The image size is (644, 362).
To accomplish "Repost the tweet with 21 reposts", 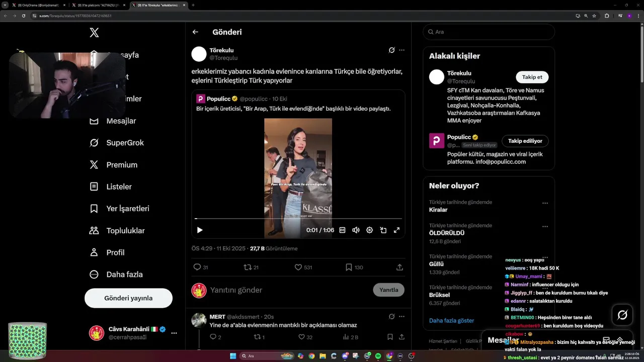I will pyautogui.click(x=248, y=267).
